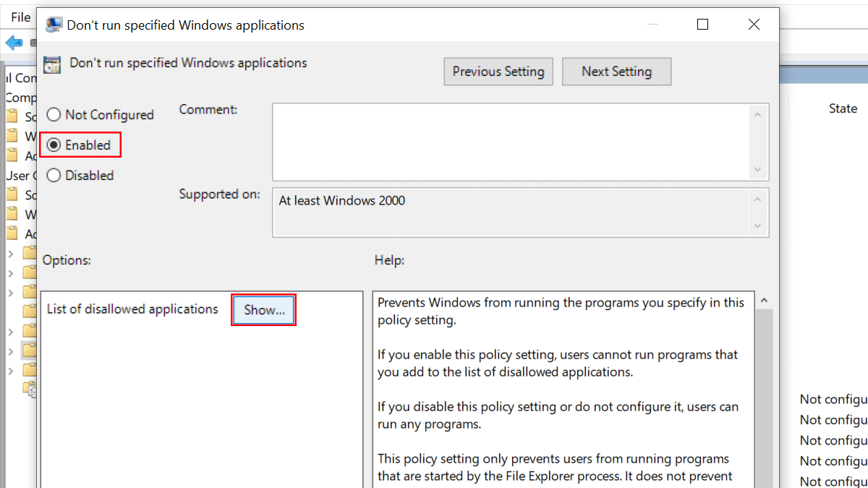Expand the lowest tree folder chevron
Viewport: 868px width, 488px height.
[x=10, y=371]
